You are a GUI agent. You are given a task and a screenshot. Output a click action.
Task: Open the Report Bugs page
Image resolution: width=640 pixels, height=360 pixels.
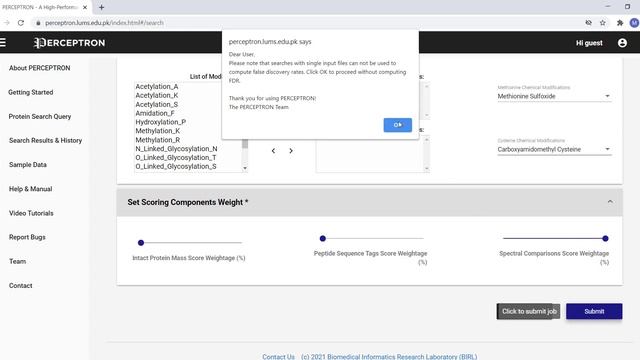pos(27,237)
